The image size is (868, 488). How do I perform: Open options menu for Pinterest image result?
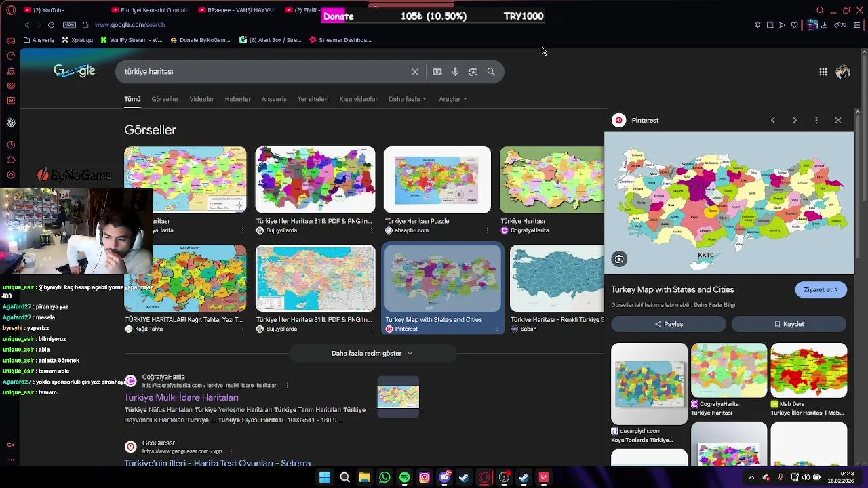[x=497, y=329]
